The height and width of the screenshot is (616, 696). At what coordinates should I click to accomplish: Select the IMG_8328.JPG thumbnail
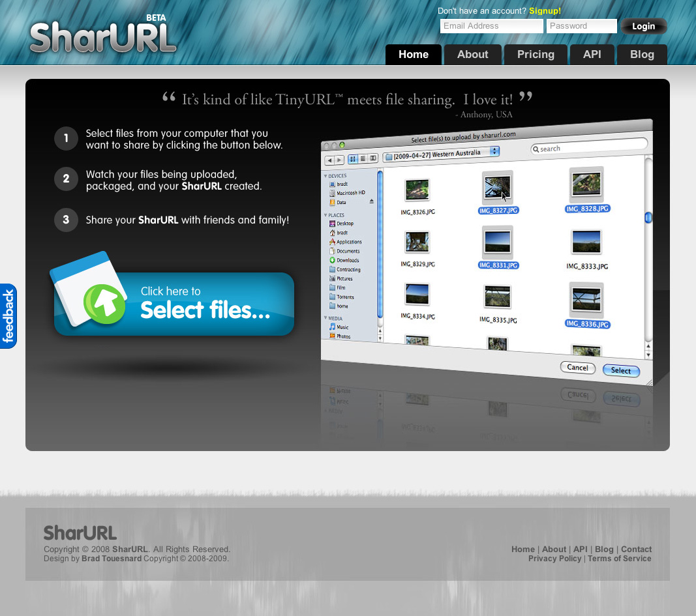pyautogui.click(x=586, y=184)
